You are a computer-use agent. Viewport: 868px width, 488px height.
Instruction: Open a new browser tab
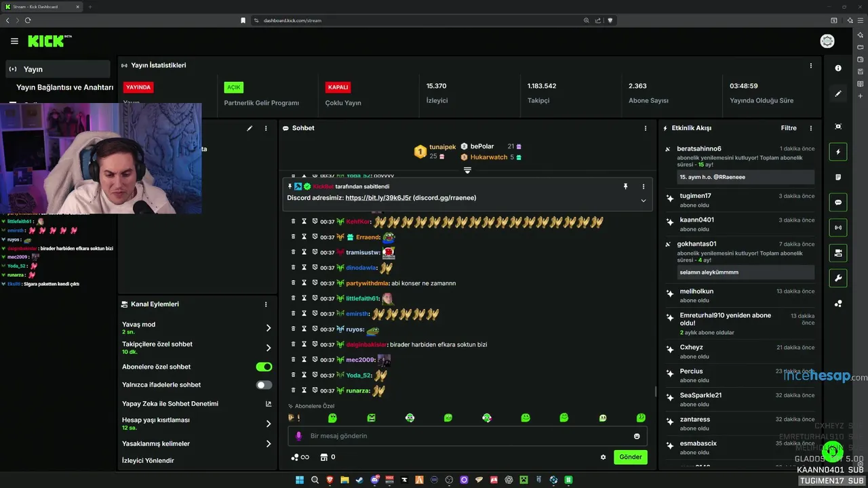tap(90, 7)
